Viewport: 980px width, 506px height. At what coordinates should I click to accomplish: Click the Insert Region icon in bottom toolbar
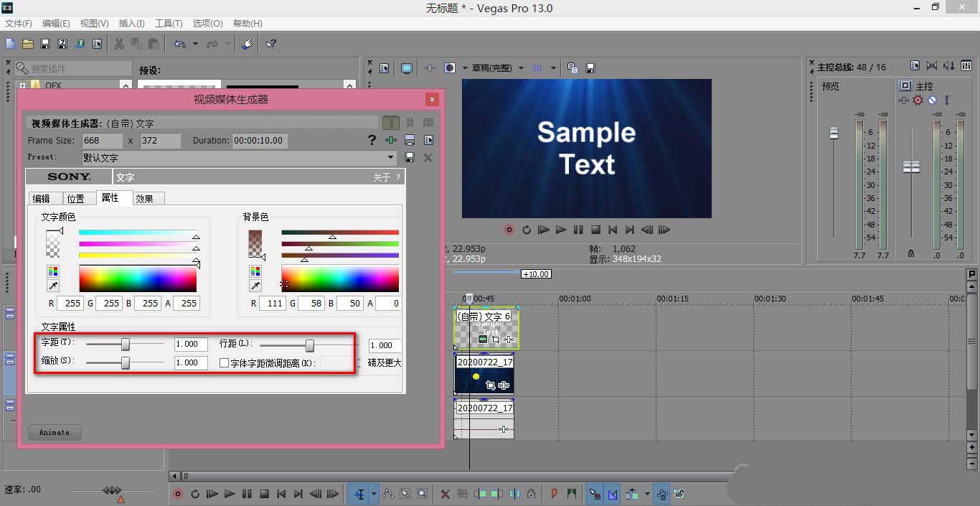pyautogui.click(x=573, y=494)
